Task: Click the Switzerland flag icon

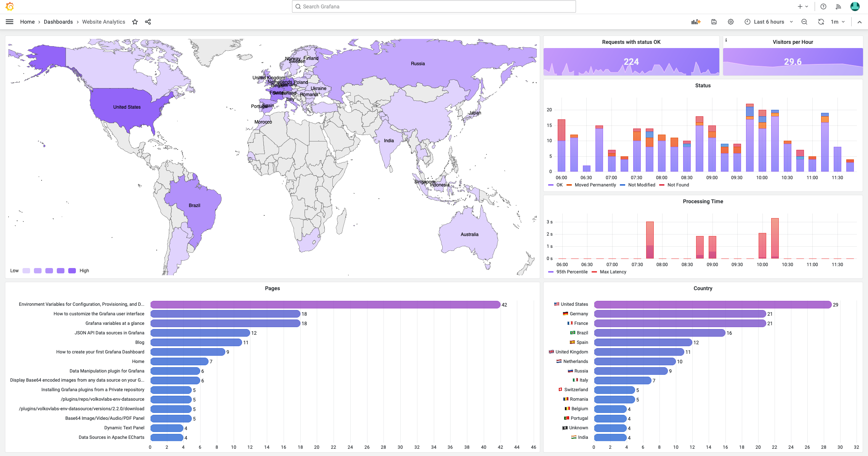Action: point(560,389)
